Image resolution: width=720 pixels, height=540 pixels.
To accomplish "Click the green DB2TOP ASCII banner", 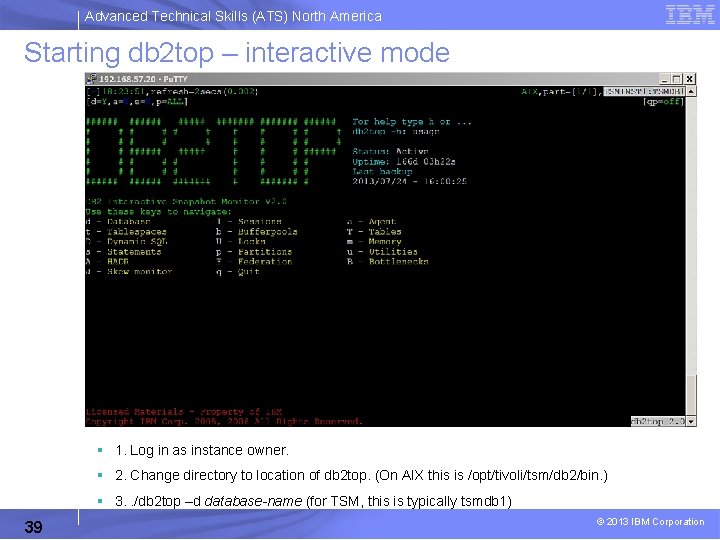I will pyautogui.click(x=214, y=152).
